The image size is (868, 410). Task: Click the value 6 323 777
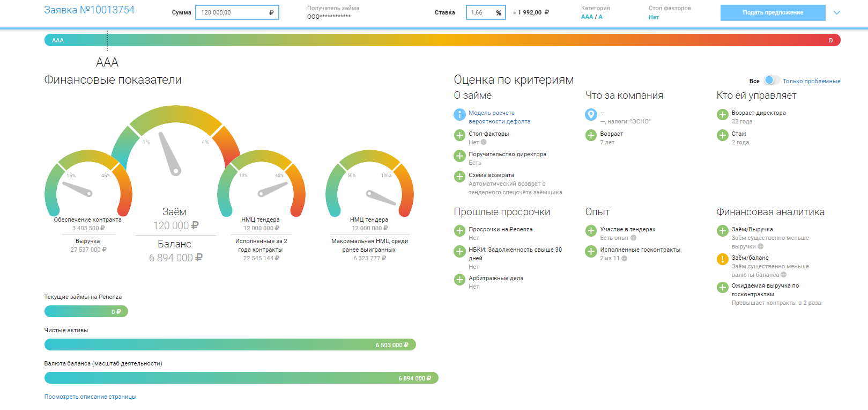pyautogui.click(x=369, y=258)
